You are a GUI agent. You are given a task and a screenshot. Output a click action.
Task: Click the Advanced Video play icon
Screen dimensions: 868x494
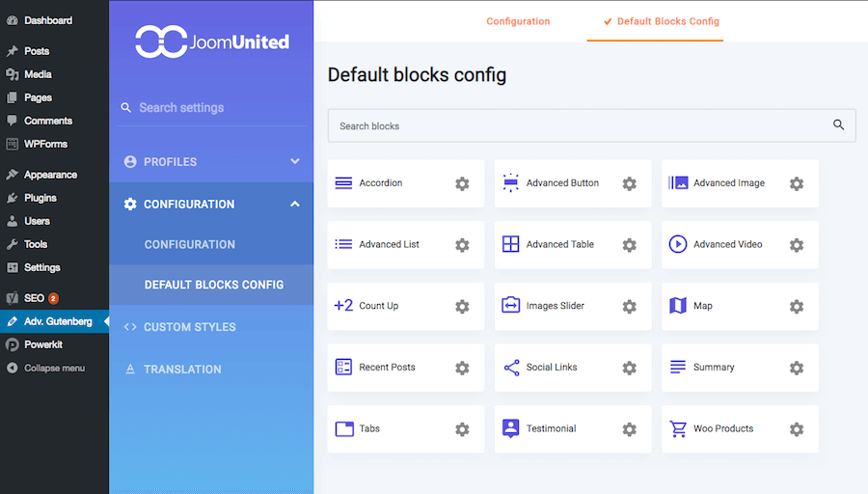coord(678,244)
